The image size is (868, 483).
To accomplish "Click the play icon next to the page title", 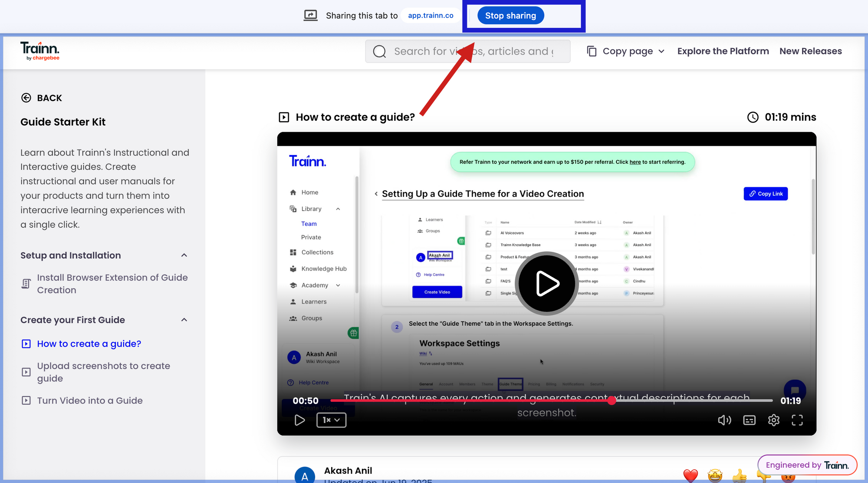I will 284,117.
